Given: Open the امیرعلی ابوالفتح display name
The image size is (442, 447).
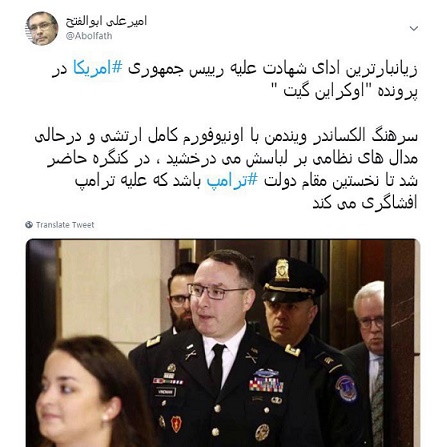Looking at the screenshot, I should (106, 21).
